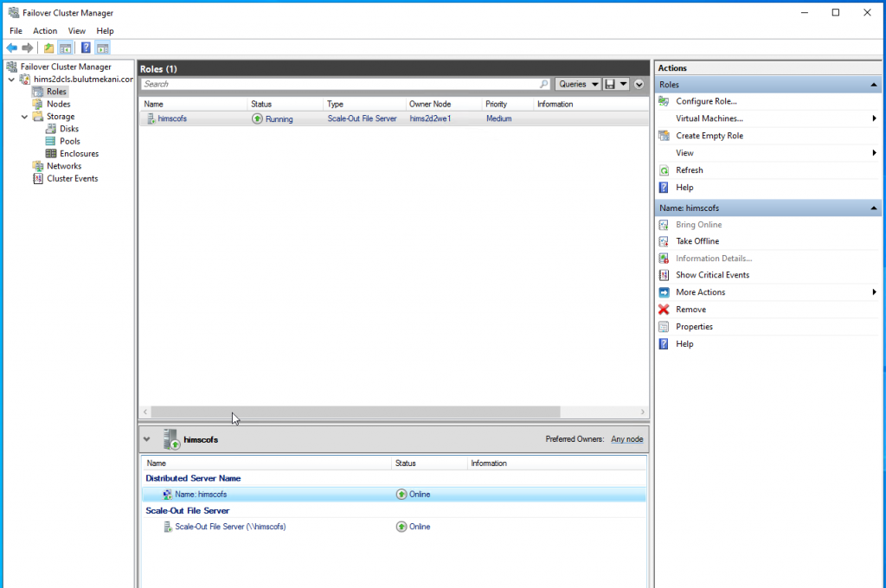This screenshot has width=886, height=588.
Task: Open the Queries dropdown
Action: tap(577, 84)
